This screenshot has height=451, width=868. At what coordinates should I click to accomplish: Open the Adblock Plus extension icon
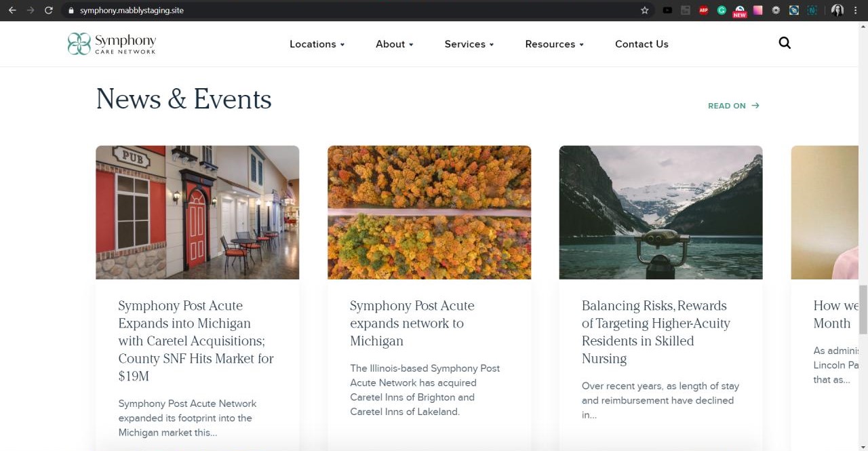coord(704,10)
